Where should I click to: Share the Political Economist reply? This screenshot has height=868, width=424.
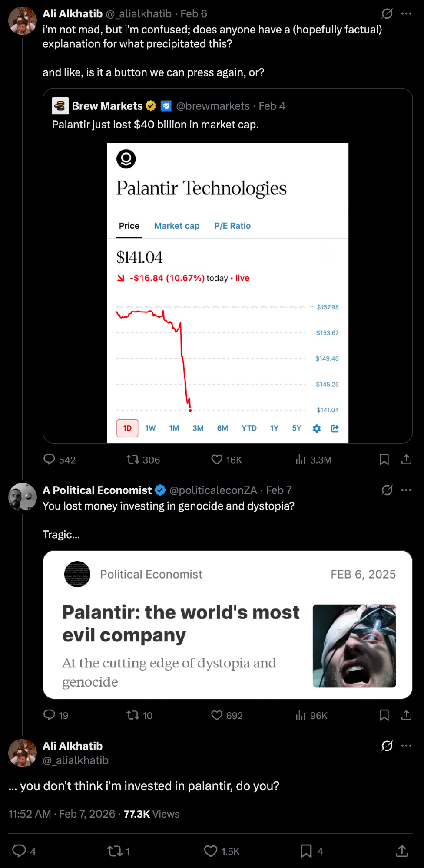click(406, 715)
